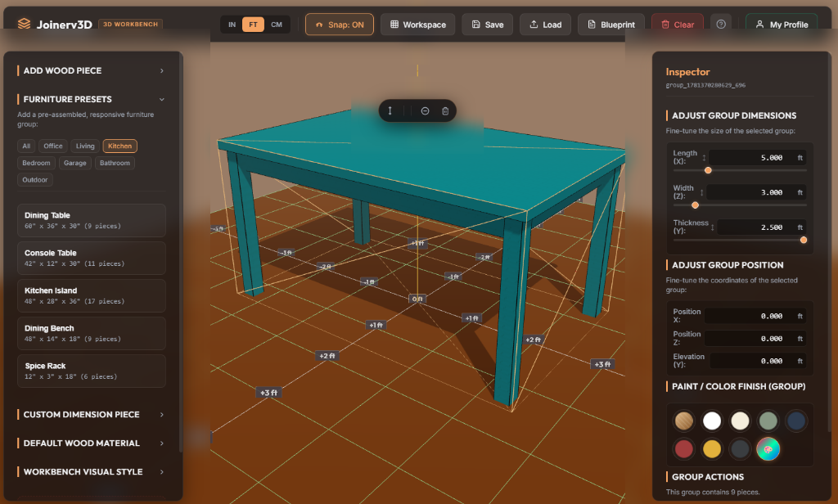Open the custom color picker swatch
The height and width of the screenshot is (504, 838).
pos(768,449)
